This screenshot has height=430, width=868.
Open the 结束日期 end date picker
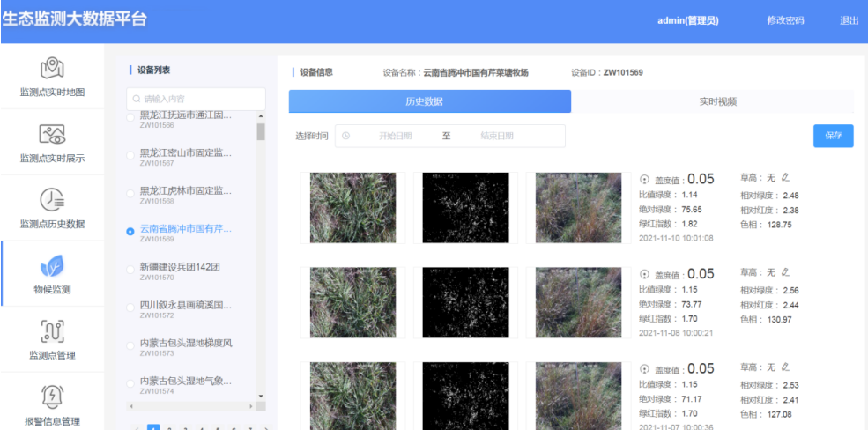tap(497, 136)
